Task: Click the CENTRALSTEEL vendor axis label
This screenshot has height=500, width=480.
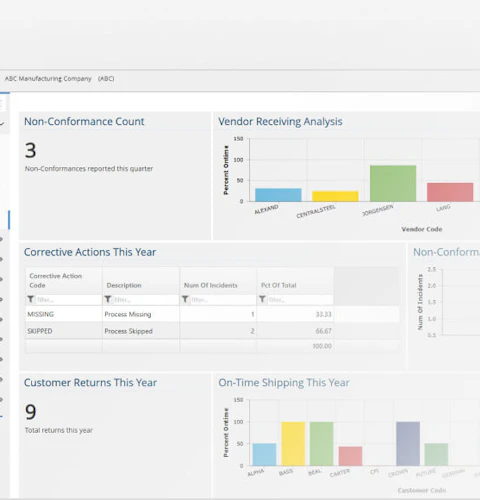Action: 316,211
